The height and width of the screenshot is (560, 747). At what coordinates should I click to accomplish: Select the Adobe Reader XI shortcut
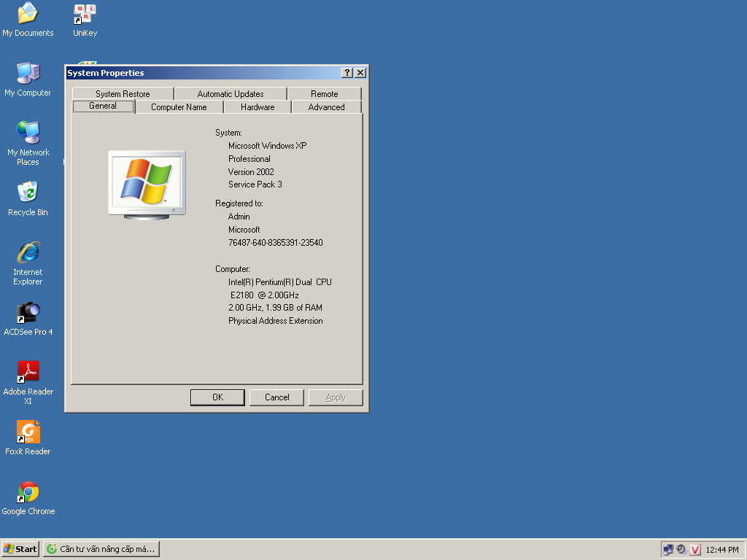tap(28, 382)
